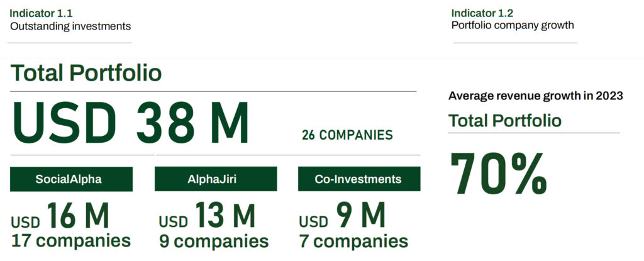
Task: Click the Portfolio company growth subtitle
Action: tap(513, 26)
